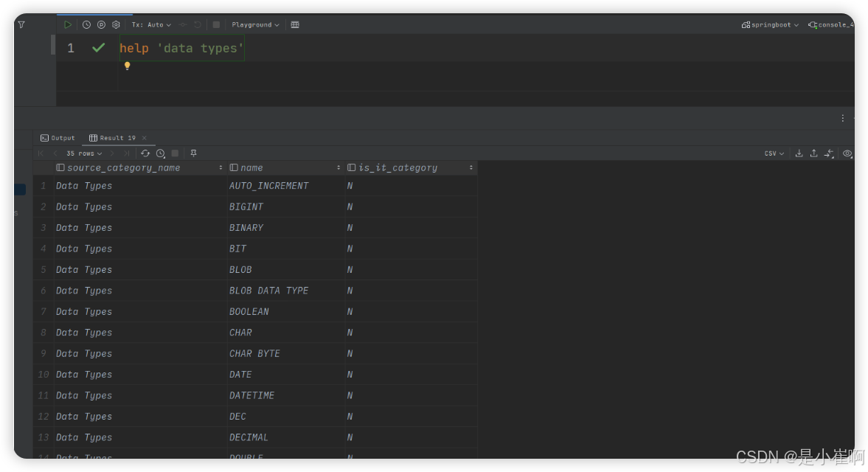Select row number 10 header

click(44, 375)
